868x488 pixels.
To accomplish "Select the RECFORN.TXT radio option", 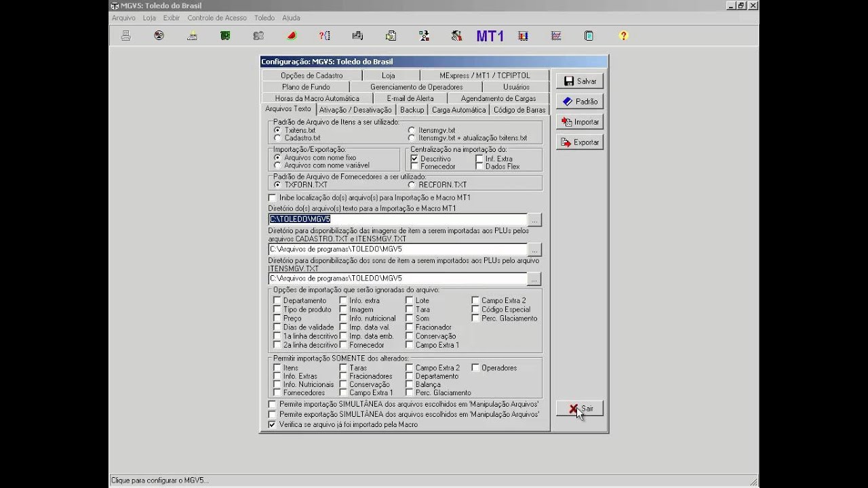I will (412, 184).
